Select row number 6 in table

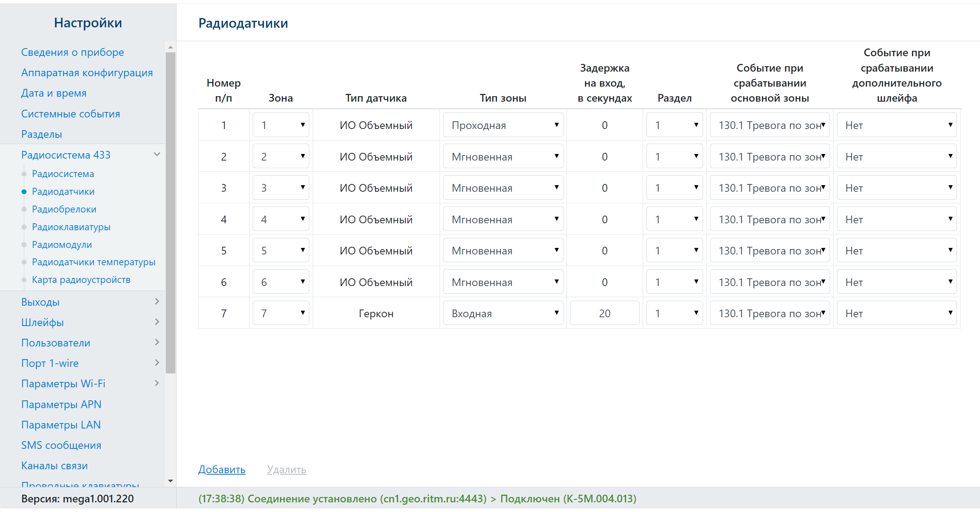pyautogui.click(x=223, y=282)
